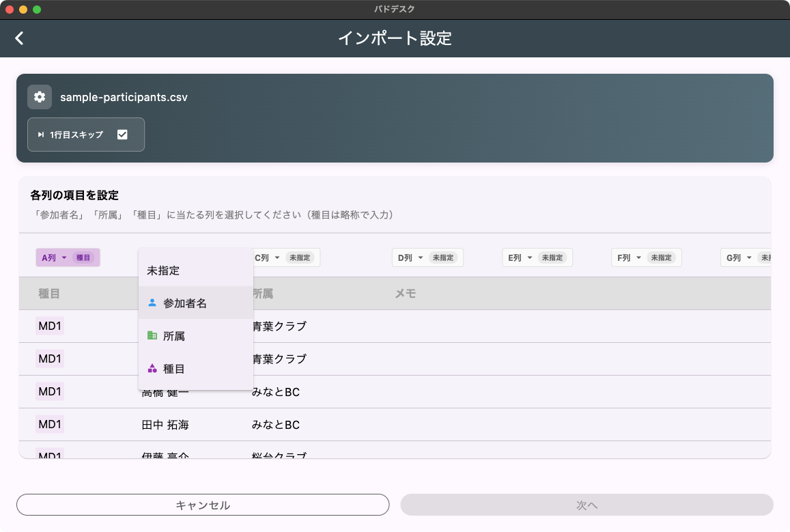Choose 種目 from the dropdown menu
The height and width of the screenshot is (532, 790).
click(x=196, y=368)
